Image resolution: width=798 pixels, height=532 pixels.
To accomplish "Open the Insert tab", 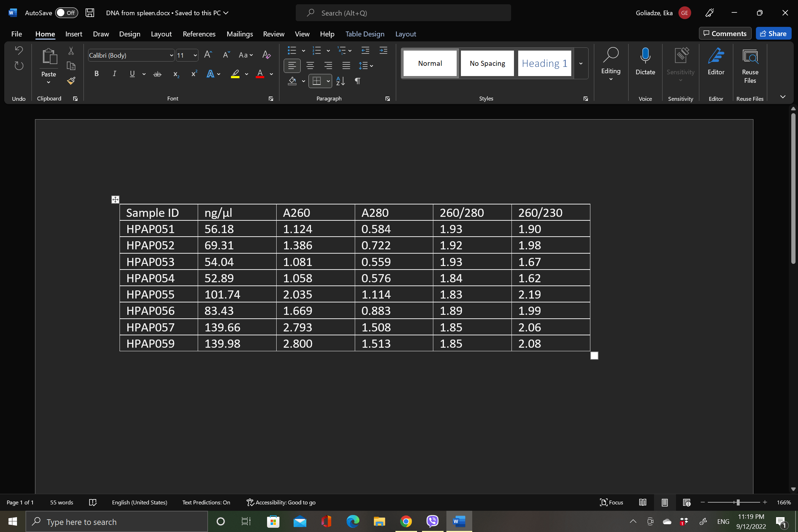I will (74, 34).
